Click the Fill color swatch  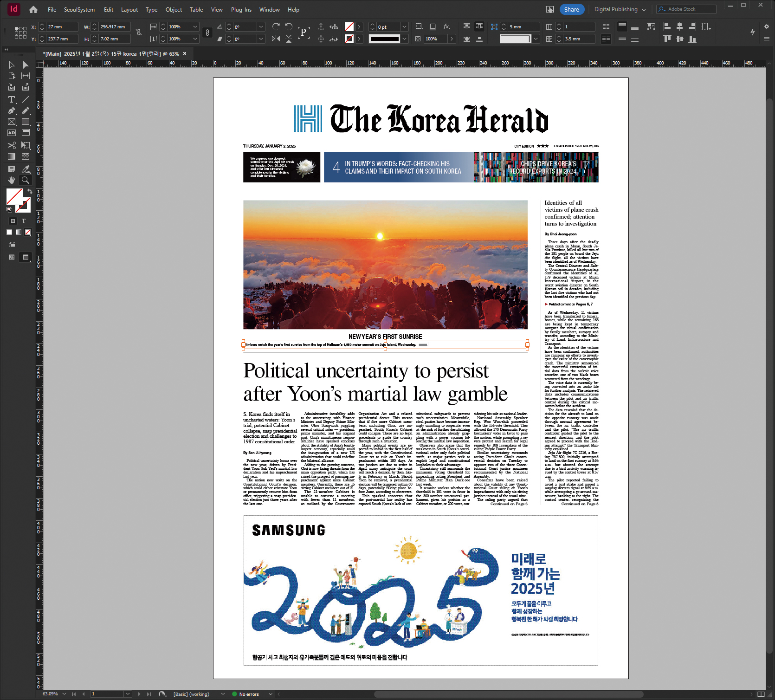click(x=14, y=197)
